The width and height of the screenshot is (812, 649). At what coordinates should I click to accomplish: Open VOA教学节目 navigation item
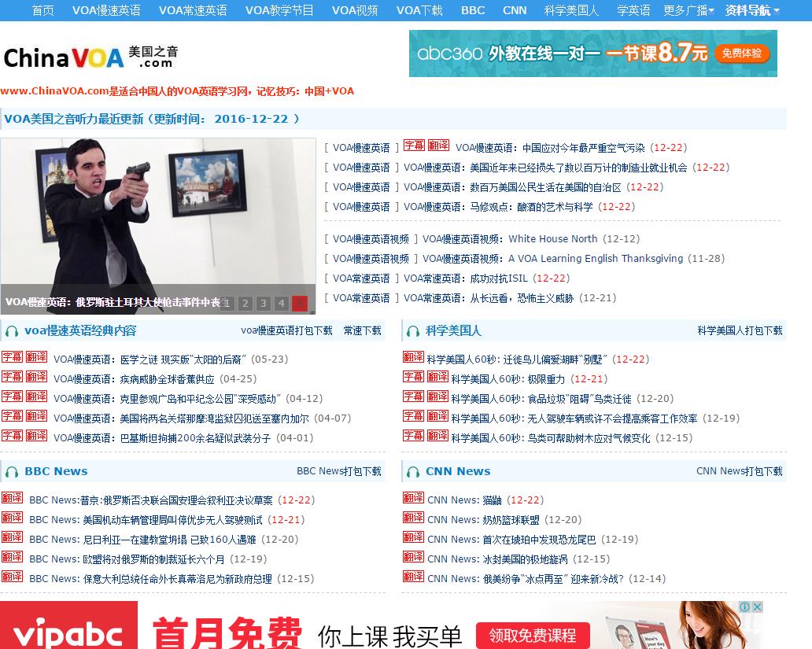pos(279,10)
